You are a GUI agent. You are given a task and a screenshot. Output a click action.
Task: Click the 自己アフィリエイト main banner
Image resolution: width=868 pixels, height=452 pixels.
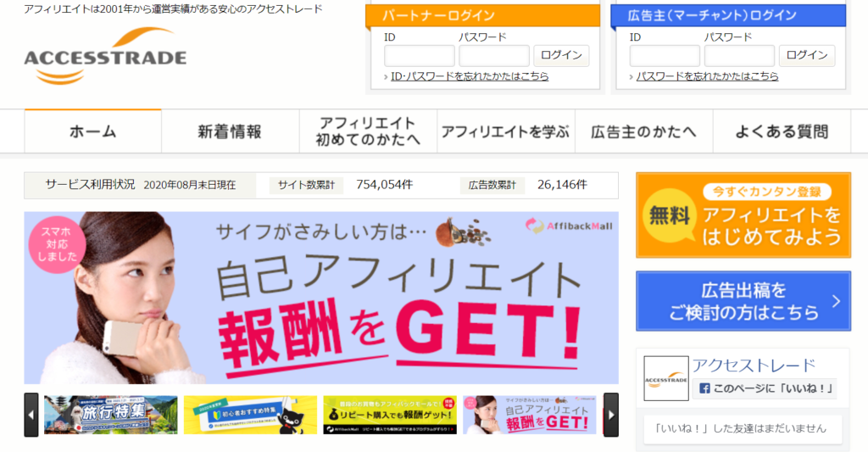click(x=321, y=298)
